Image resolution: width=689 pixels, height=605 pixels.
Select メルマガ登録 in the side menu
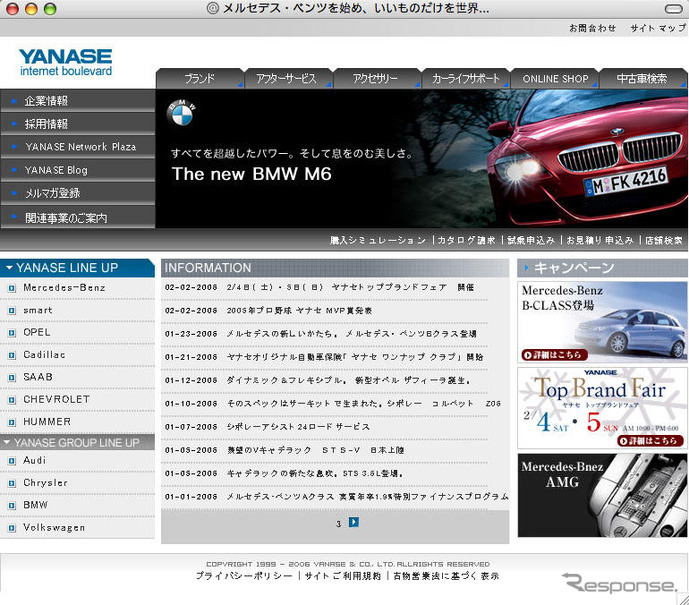click(x=78, y=193)
